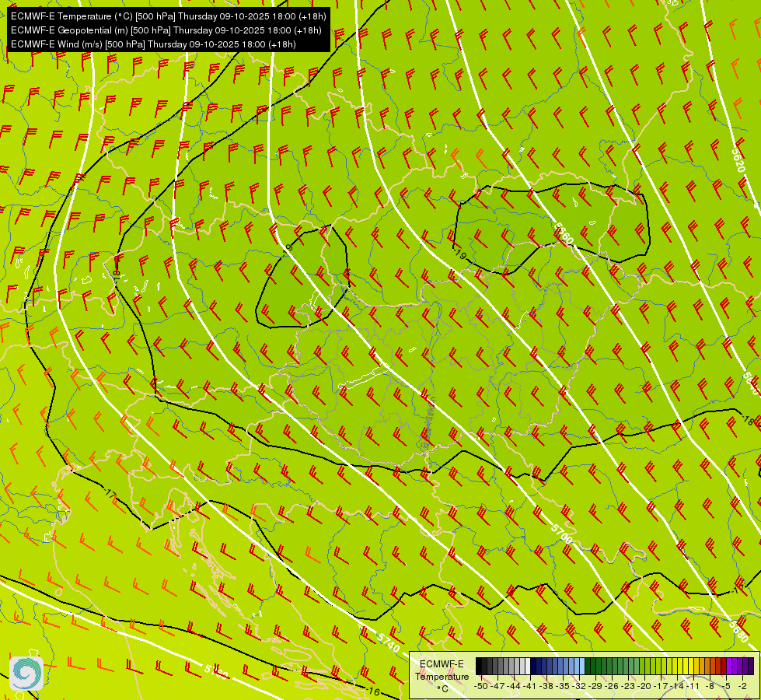Click the -23 legend value
Viewport: 761px width, 700px height.
(x=628, y=686)
